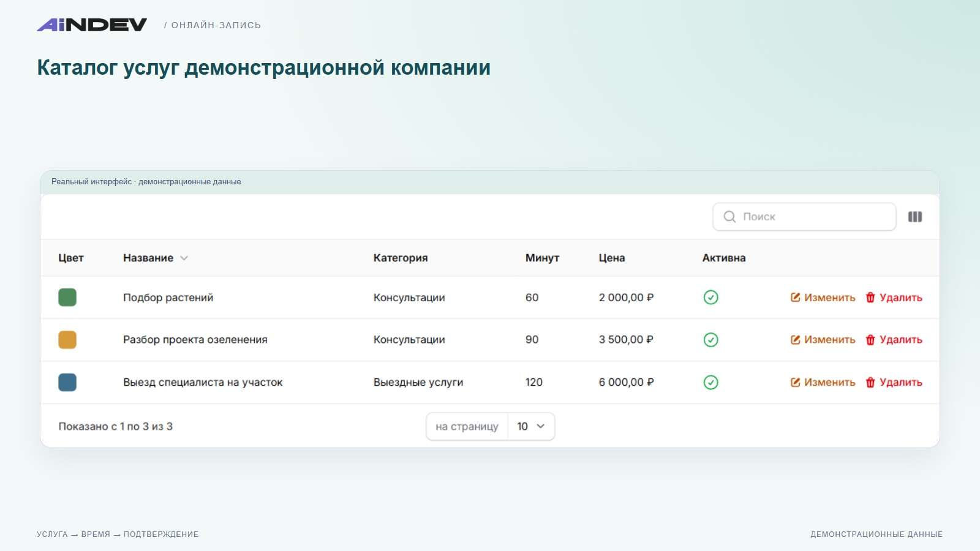Screen dimensions: 980x551
Task: Select service name Подбор растений
Action: click(x=168, y=298)
